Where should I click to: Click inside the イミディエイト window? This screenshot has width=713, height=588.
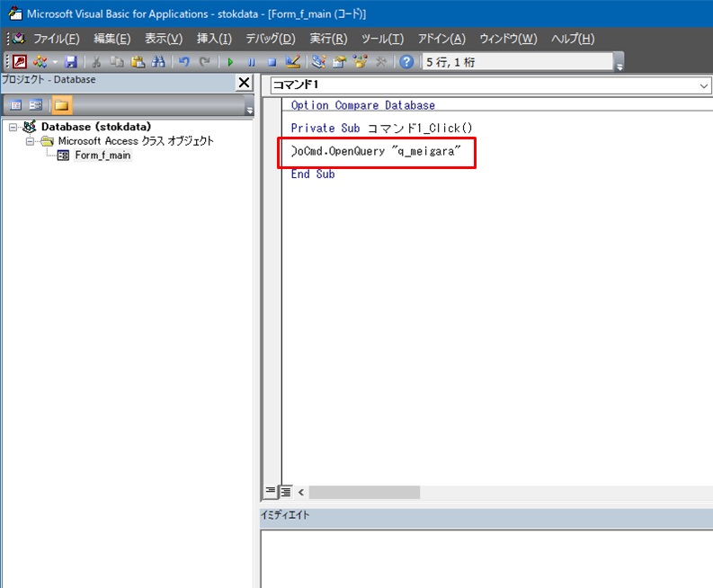point(486,559)
